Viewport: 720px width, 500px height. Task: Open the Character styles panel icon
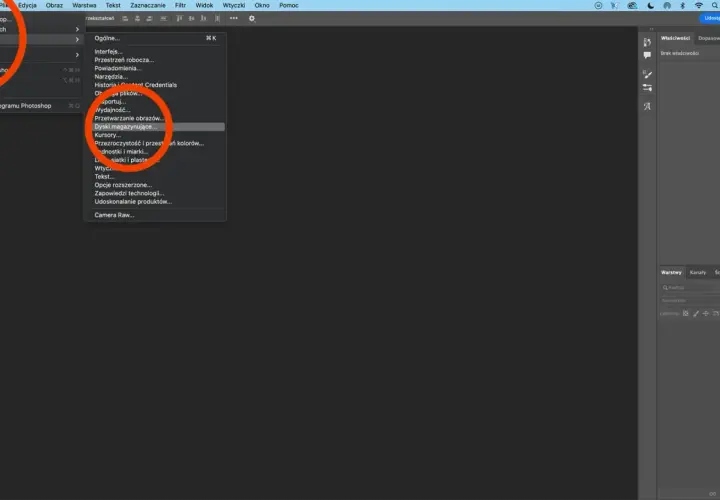click(x=647, y=107)
